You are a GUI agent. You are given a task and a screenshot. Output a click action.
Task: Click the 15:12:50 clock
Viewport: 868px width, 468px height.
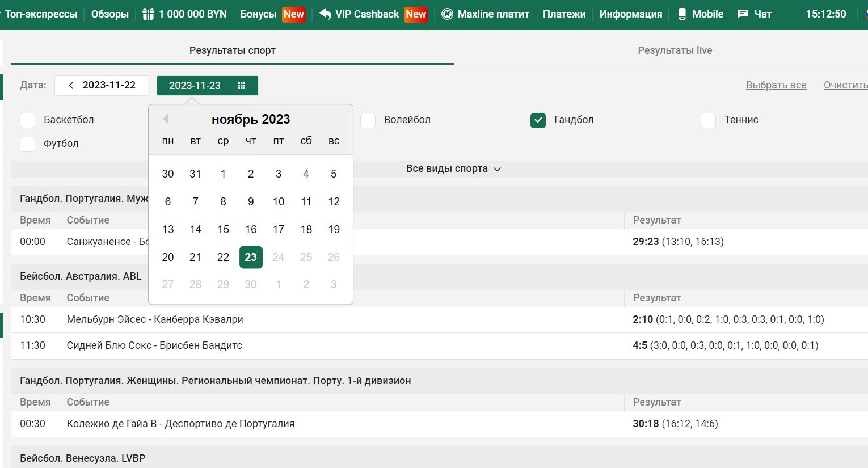pyautogui.click(x=826, y=14)
